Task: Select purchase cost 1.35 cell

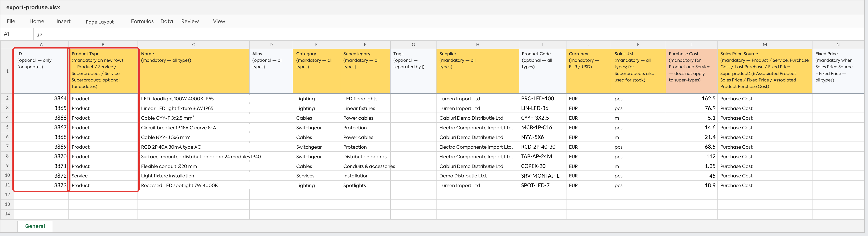Action: (x=691, y=166)
